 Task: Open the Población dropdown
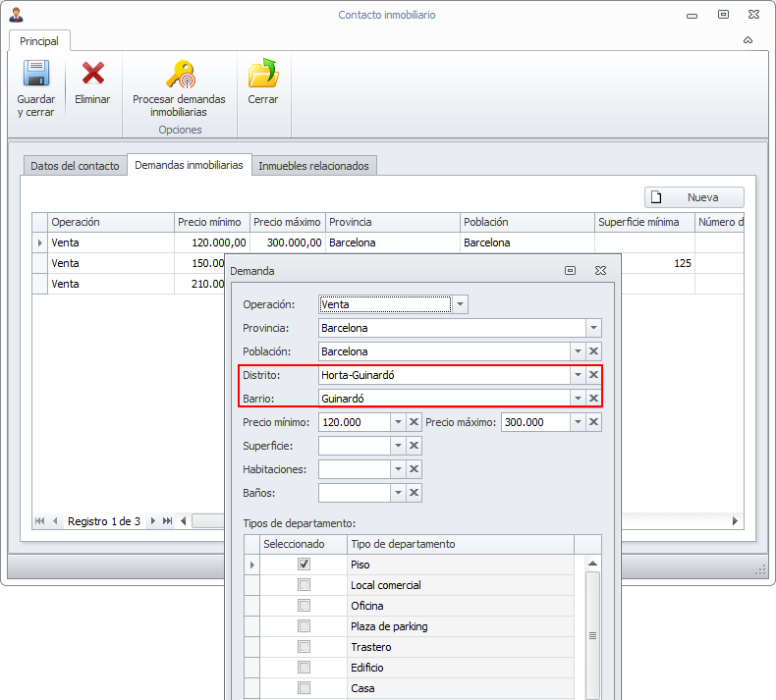[x=578, y=351]
